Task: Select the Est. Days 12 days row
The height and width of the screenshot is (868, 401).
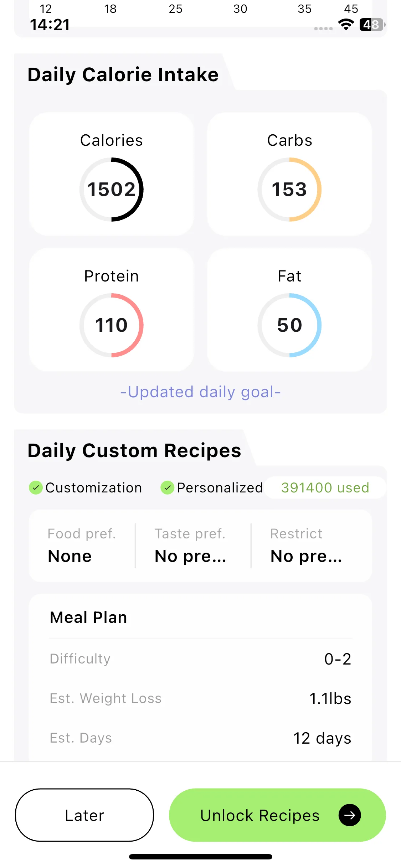Action: pos(200,738)
